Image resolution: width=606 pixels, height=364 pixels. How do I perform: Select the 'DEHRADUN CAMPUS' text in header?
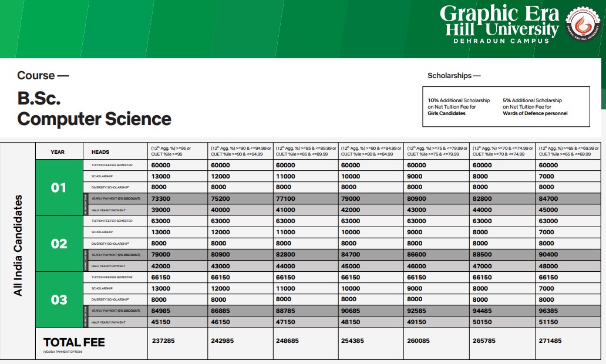pyautogui.click(x=501, y=41)
